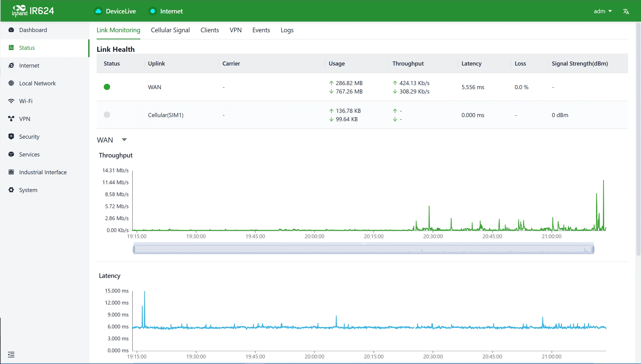
Task: Click the Status sidebar icon
Action: point(11,48)
